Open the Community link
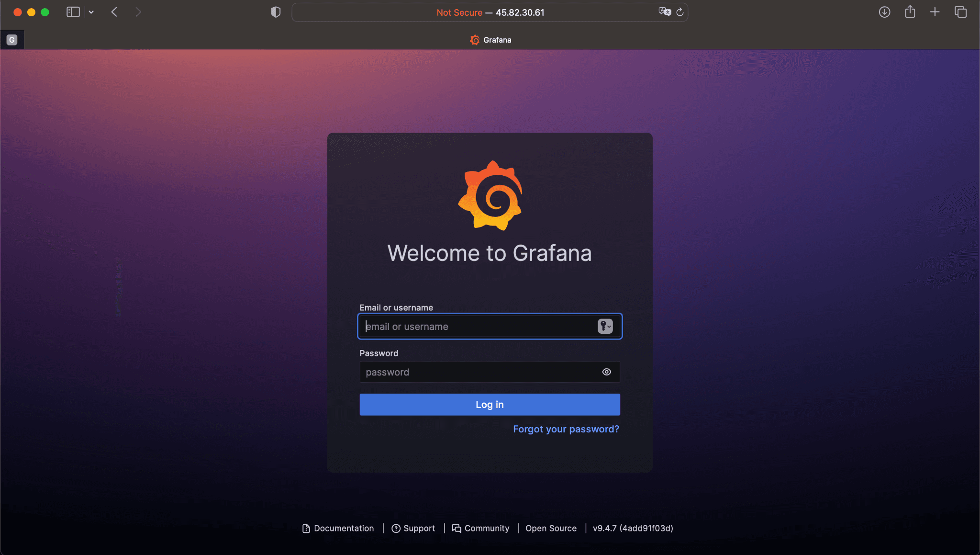Viewport: 980px width, 555px height. [x=481, y=528]
